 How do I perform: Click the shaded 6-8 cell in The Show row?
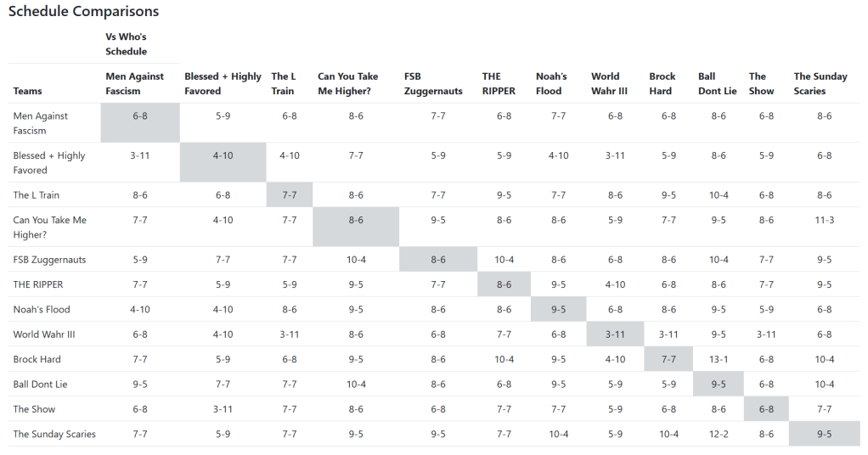(x=766, y=409)
